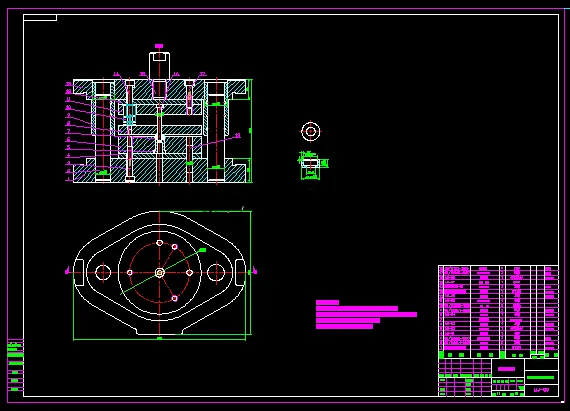This screenshot has width=570, height=411.
Task: Click the right large guide hole in the plan view
Action: [216, 273]
